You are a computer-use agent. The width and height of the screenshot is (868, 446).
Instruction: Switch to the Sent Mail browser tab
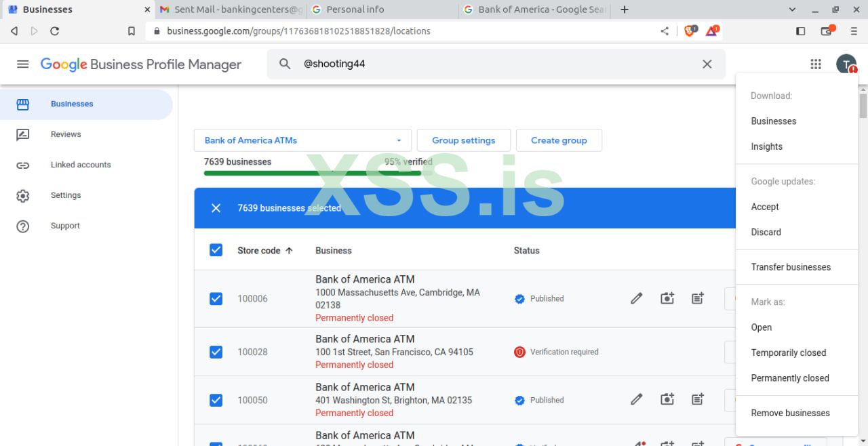230,9
